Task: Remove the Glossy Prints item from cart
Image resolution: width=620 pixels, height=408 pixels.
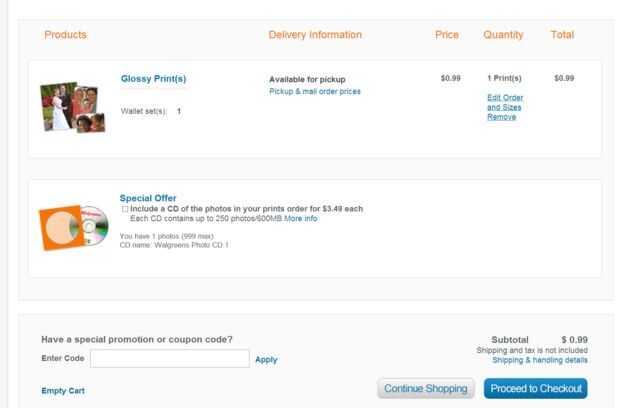Action: coord(501,117)
